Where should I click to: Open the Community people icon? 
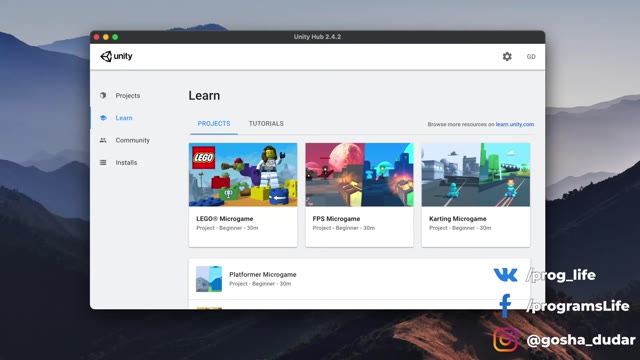tap(103, 140)
